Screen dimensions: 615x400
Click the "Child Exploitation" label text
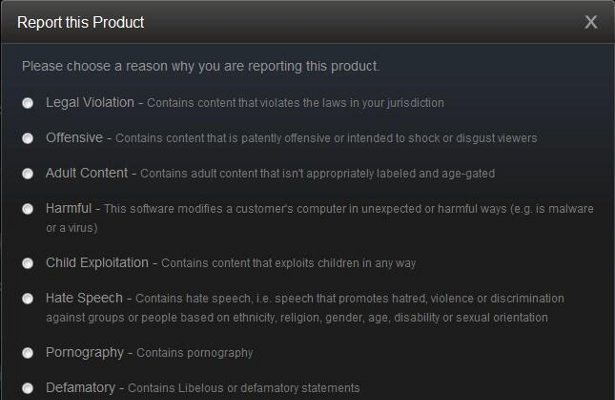click(x=96, y=263)
